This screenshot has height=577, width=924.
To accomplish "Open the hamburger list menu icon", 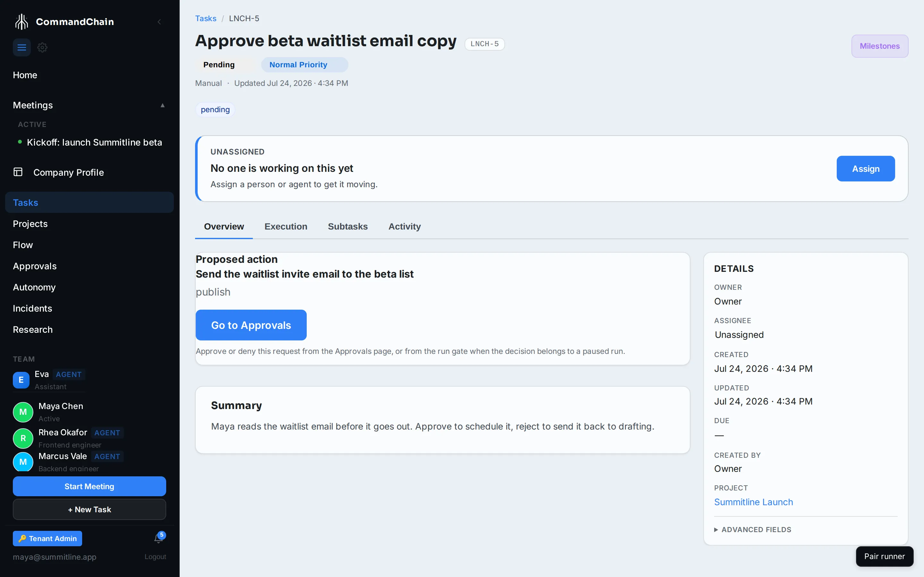I will tap(22, 48).
